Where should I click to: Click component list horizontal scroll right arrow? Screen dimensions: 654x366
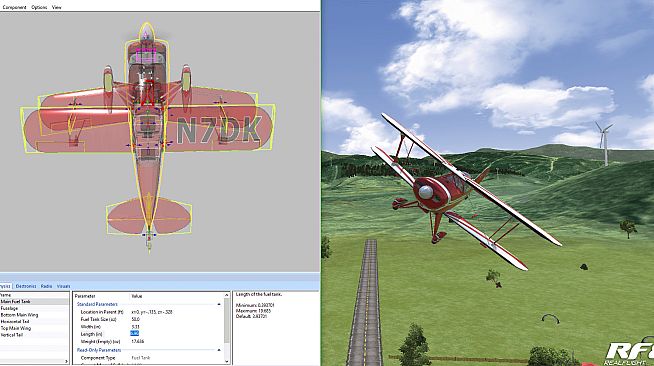point(66,361)
